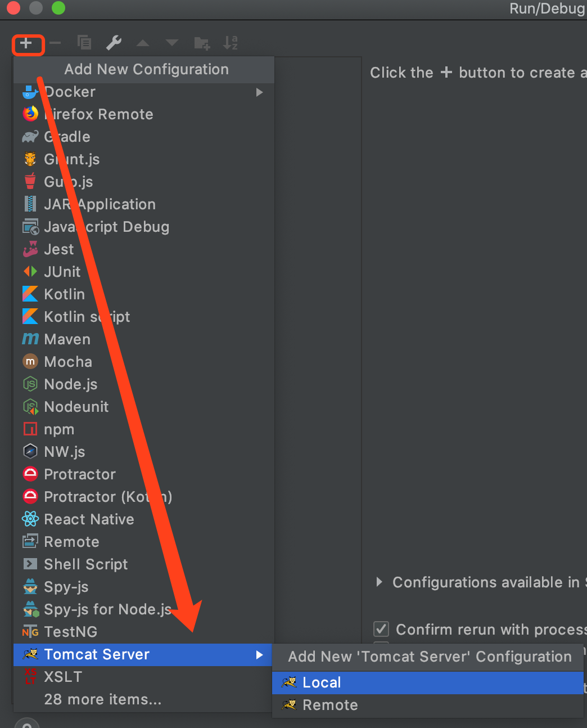Click the red close window button
Viewport: 587px width, 728px height.
point(13,8)
